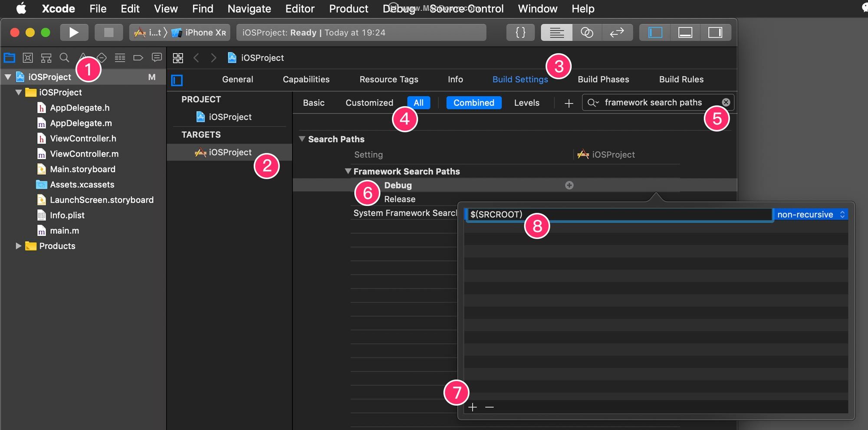This screenshot has height=430, width=868.
Task: Show the Version editor
Action: coord(617,33)
